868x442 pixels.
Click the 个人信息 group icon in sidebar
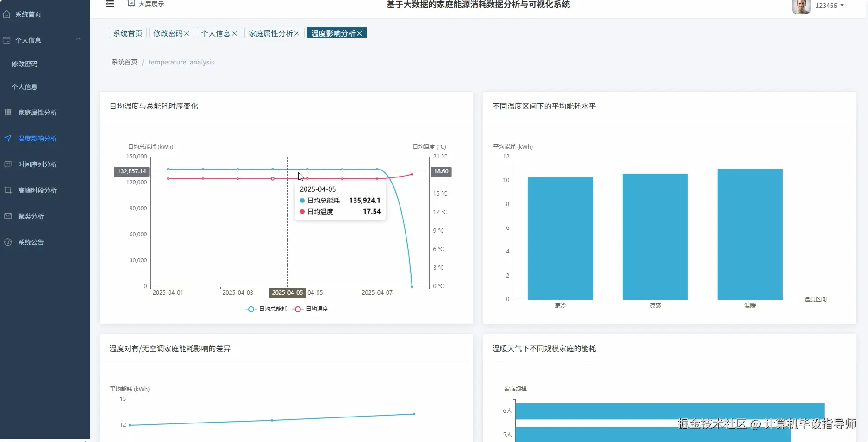tap(6, 40)
